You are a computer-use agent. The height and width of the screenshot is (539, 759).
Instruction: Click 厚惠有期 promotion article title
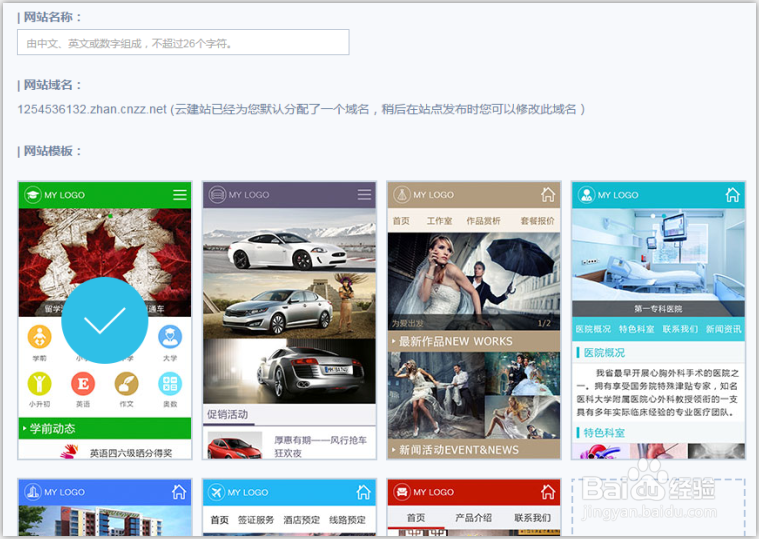click(x=320, y=446)
